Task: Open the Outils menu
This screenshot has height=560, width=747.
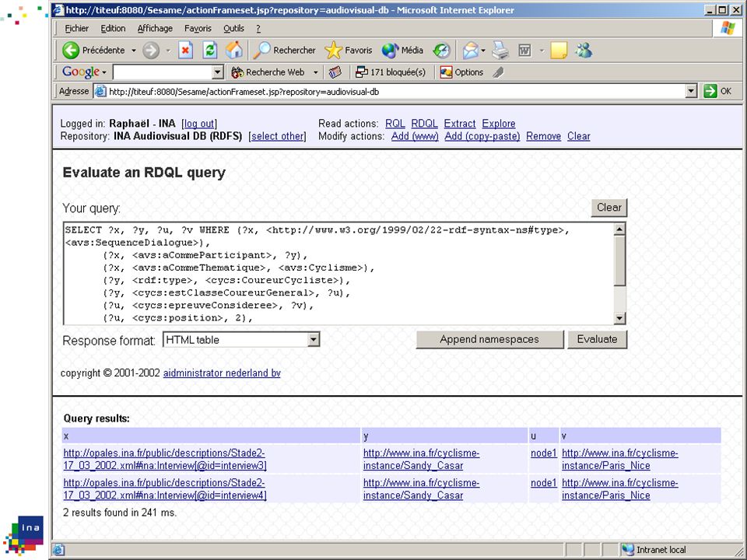Action: point(233,29)
